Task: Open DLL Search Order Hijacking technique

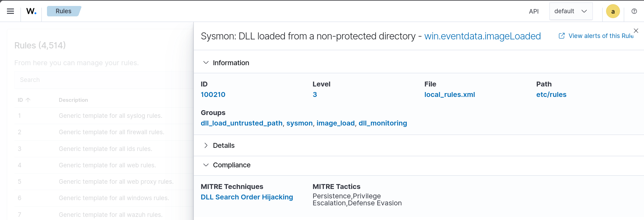Action: (x=247, y=197)
